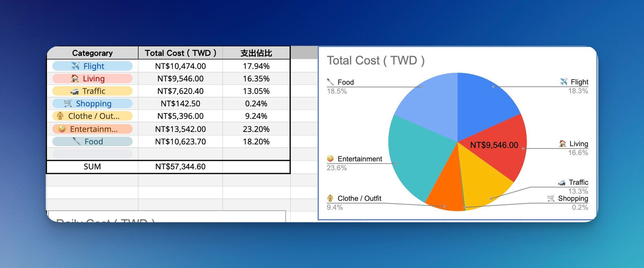Select the 13.05% percentage cell
This screenshot has height=268, width=644.
(256, 91)
